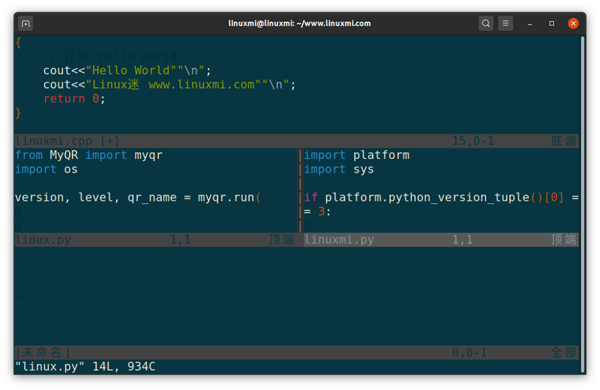The width and height of the screenshot is (600, 390).
Task: Close the terminal window
Action: click(573, 24)
